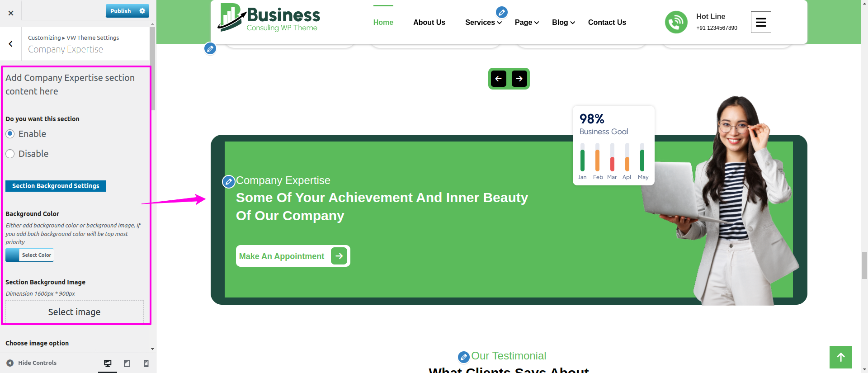The height and width of the screenshot is (373, 868).
Task: Go back from Company Expertise section
Action: click(x=11, y=44)
